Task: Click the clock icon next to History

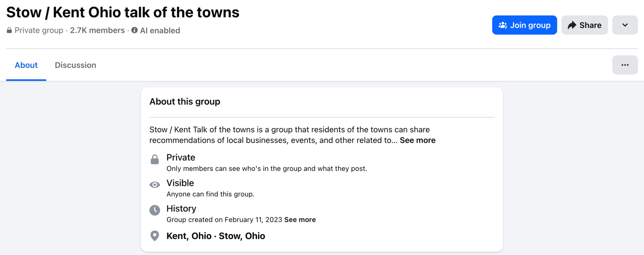Action: tap(155, 210)
